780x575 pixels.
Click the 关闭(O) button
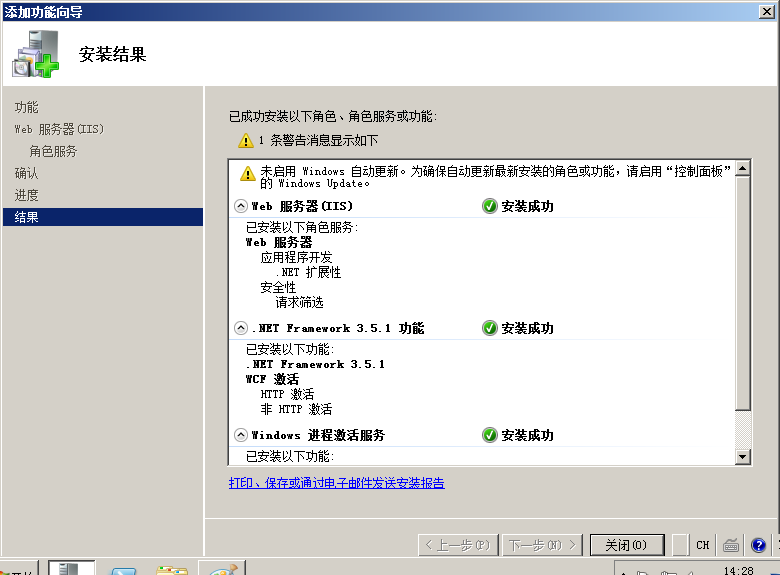pyautogui.click(x=626, y=545)
